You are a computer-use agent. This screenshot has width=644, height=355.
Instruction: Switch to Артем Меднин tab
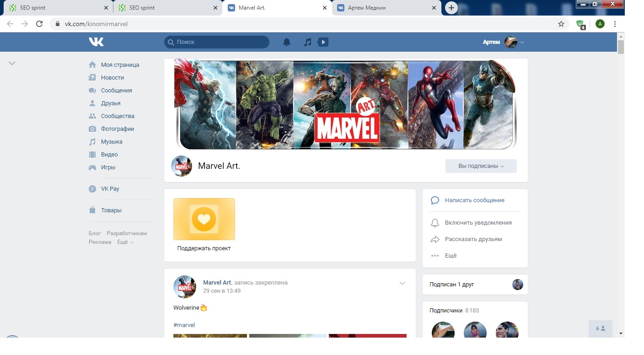pyautogui.click(x=386, y=8)
